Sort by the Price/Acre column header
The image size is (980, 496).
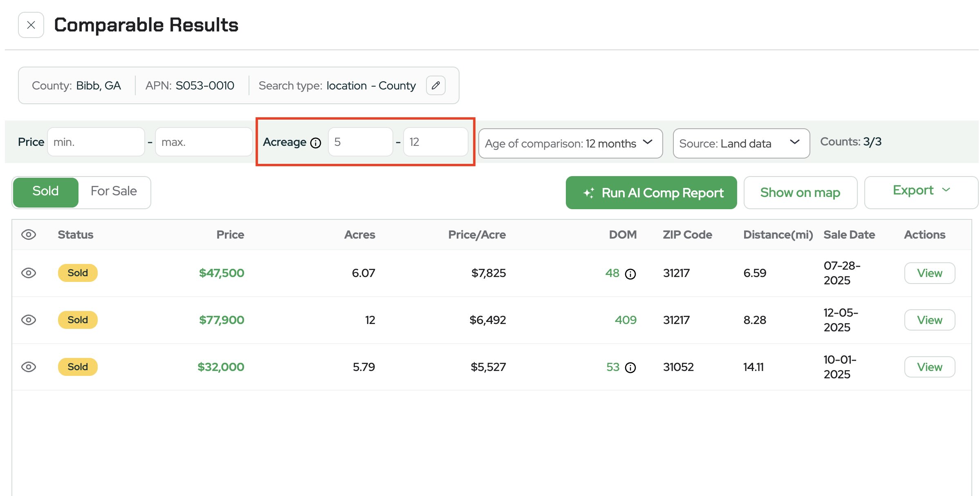tap(477, 235)
